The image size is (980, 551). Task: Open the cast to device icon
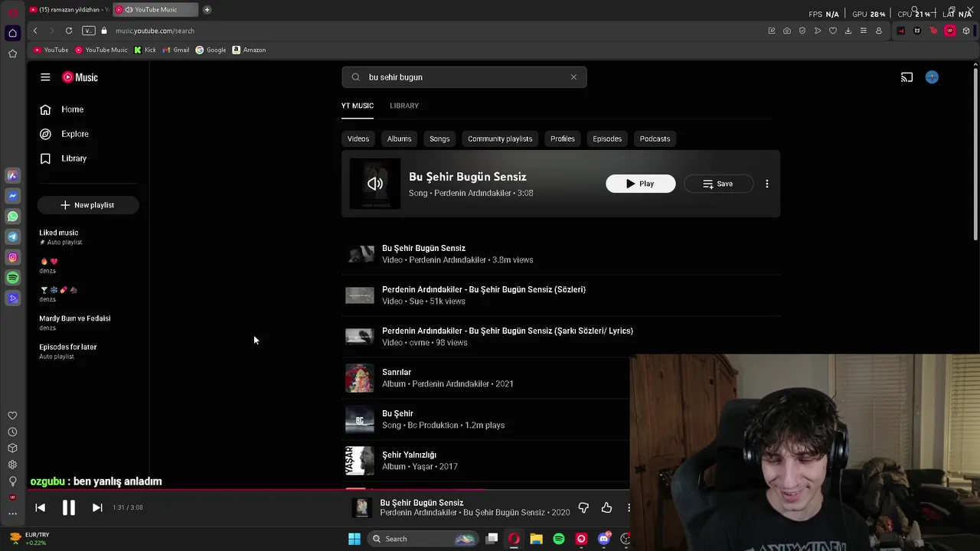pyautogui.click(x=906, y=77)
